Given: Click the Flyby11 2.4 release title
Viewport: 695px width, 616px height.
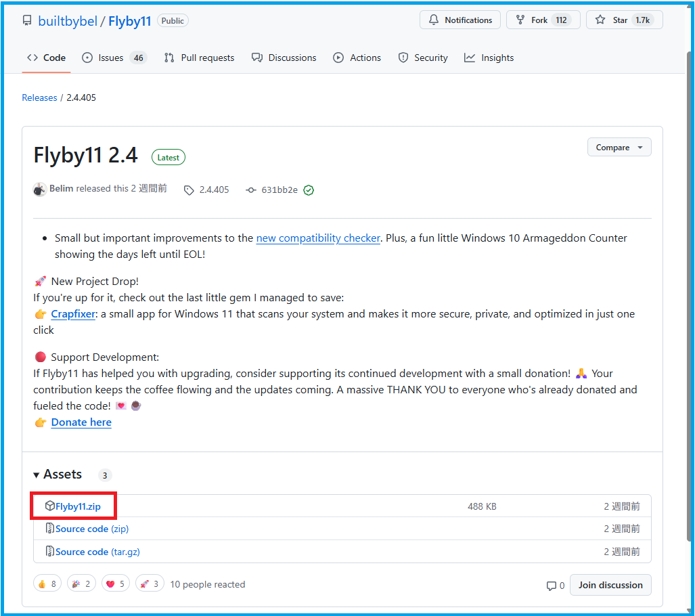Looking at the screenshot, I should pos(85,156).
